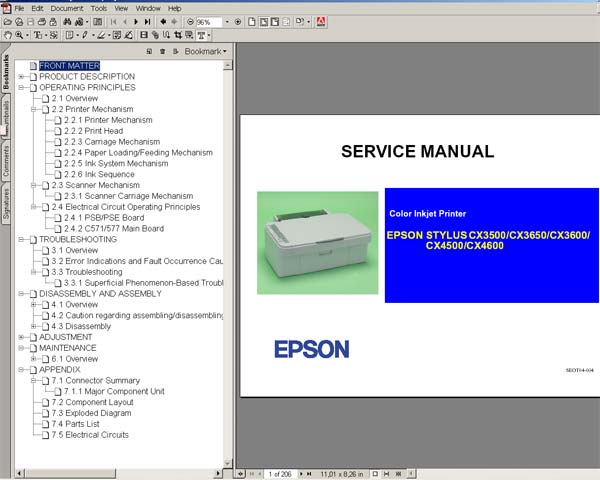Go to 2.4.1 PSB/PSE Board bookmark

104,218
